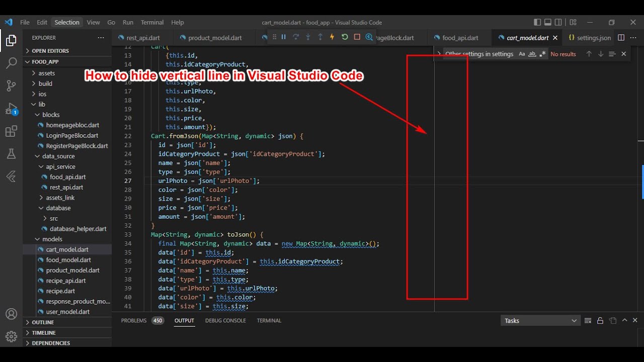
Task: Close the bottom panel
Action: click(x=635, y=320)
